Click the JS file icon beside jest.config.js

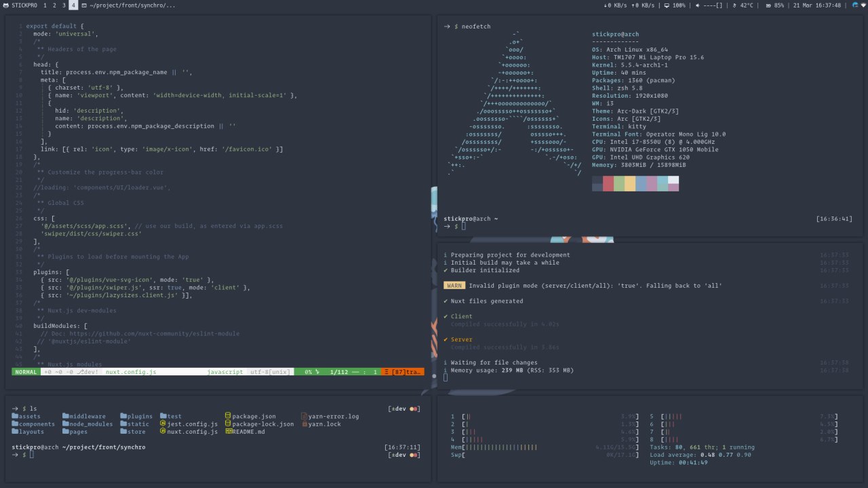pos(163,424)
